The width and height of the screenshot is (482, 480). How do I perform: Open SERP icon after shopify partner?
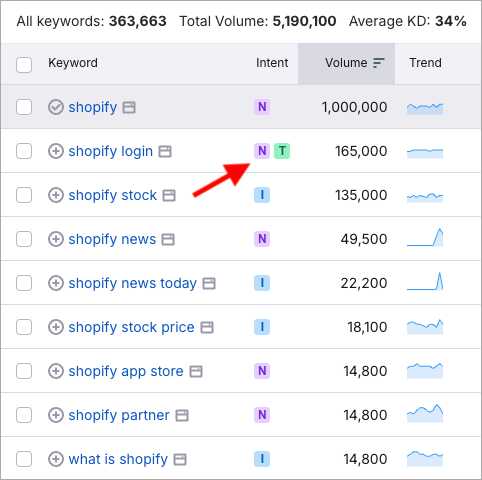[x=182, y=416]
